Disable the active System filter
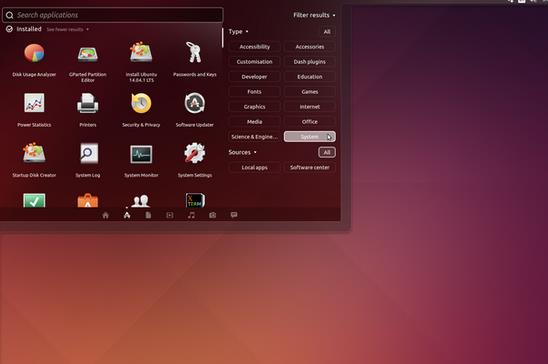 pos(310,137)
